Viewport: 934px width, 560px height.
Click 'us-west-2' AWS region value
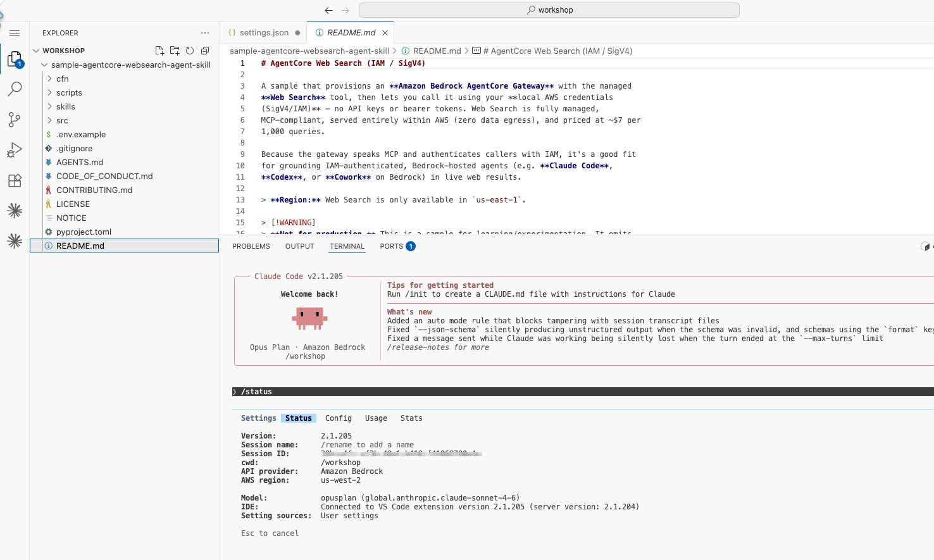click(340, 480)
